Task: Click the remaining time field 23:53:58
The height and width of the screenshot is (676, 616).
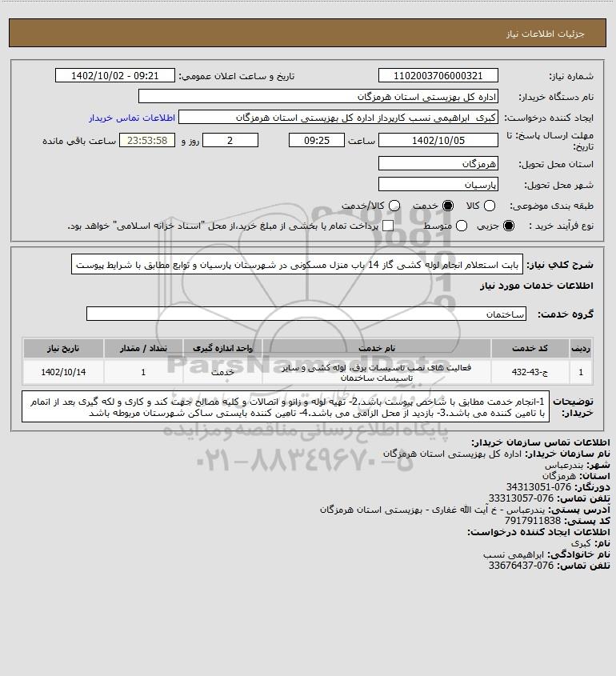Action: pyautogui.click(x=147, y=140)
